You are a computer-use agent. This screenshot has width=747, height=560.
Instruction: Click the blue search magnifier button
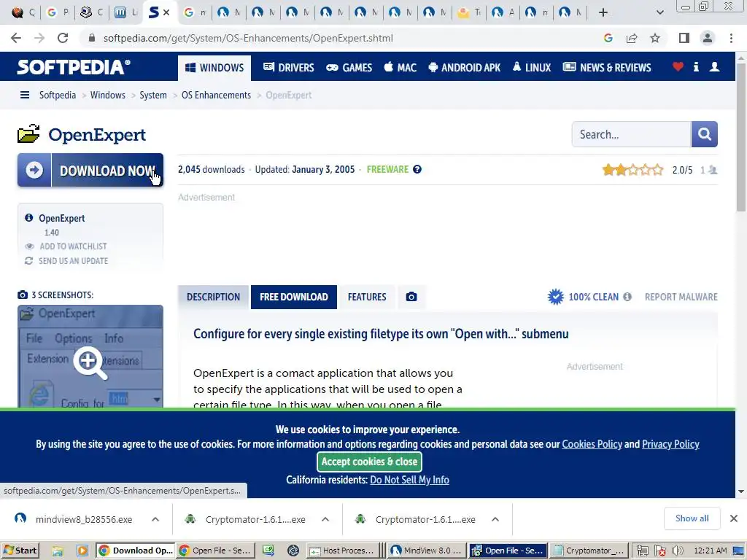point(704,134)
